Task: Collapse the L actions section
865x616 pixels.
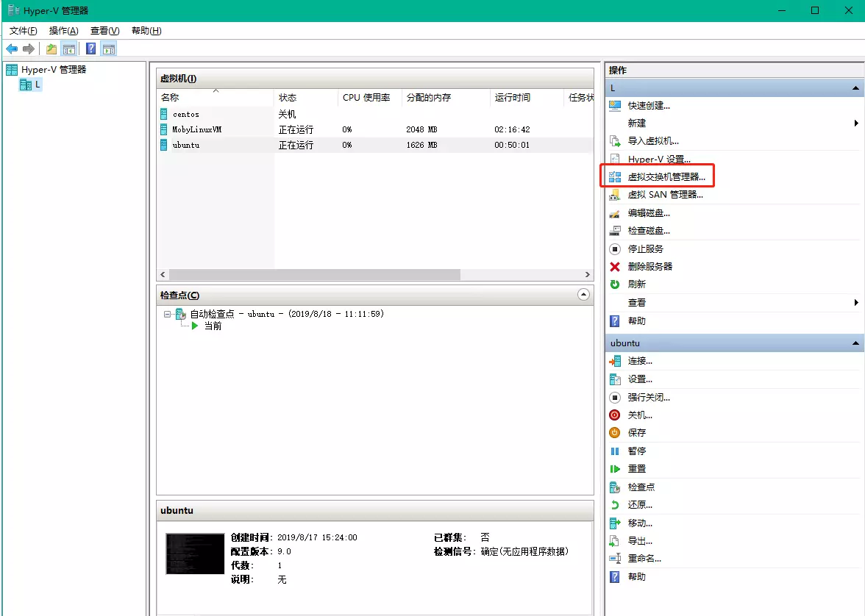Action: click(x=855, y=88)
